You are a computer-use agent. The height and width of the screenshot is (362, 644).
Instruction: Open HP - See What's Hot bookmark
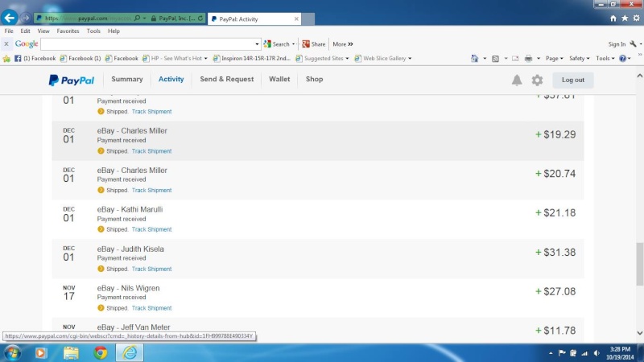pos(175,58)
